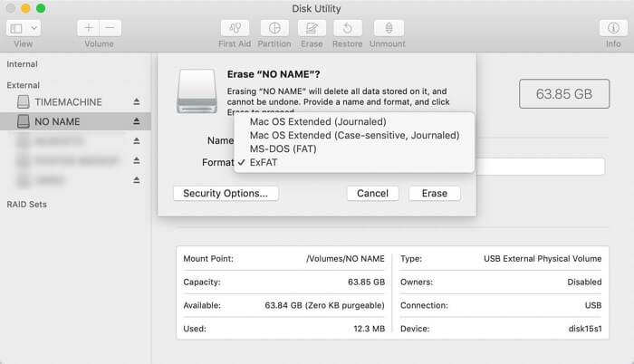Add a volume with plus button

(89, 28)
